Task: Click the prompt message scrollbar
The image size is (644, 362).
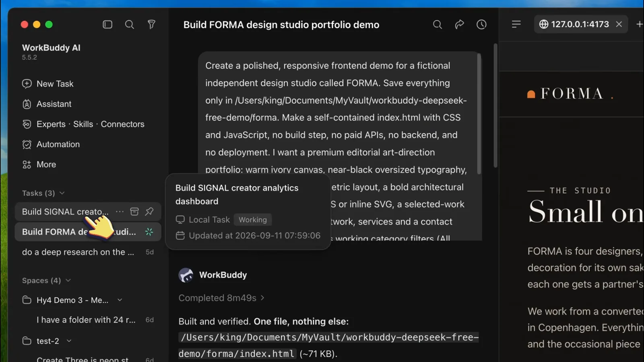Action: tap(479, 115)
